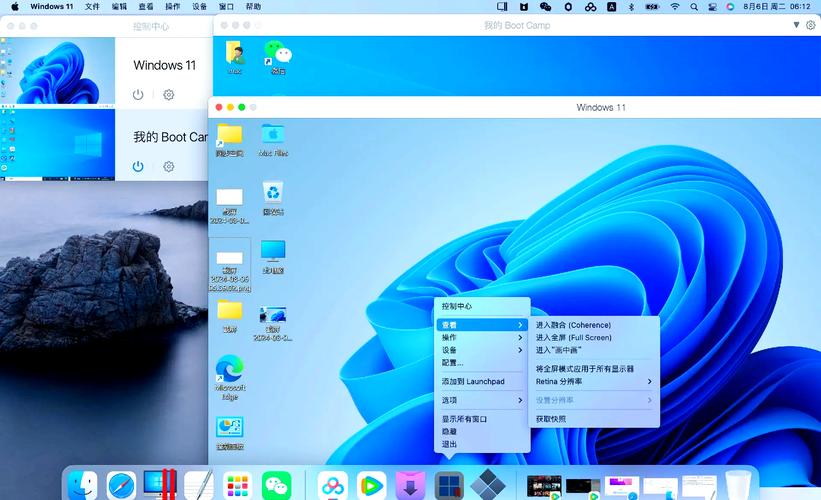Image resolution: width=821 pixels, height=500 pixels.
Task: Open settings gear for 我的 Boot Camp in Control Center
Action: (169, 166)
